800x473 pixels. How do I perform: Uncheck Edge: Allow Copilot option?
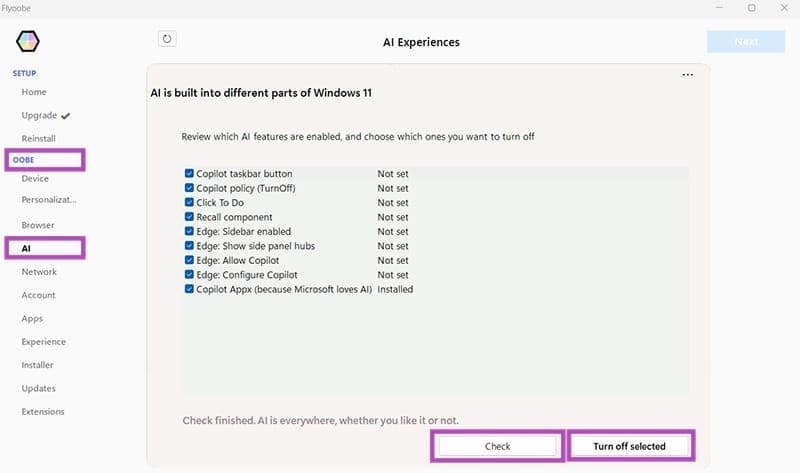point(189,260)
